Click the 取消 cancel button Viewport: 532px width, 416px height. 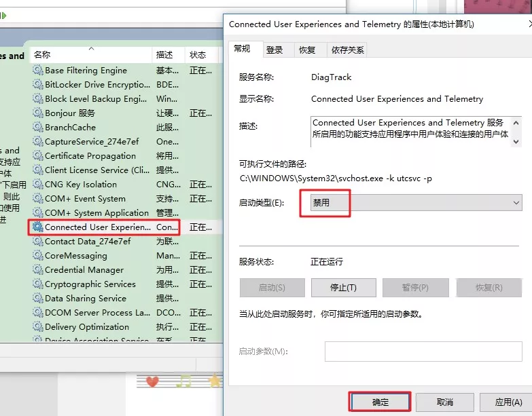click(x=444, y=402)
